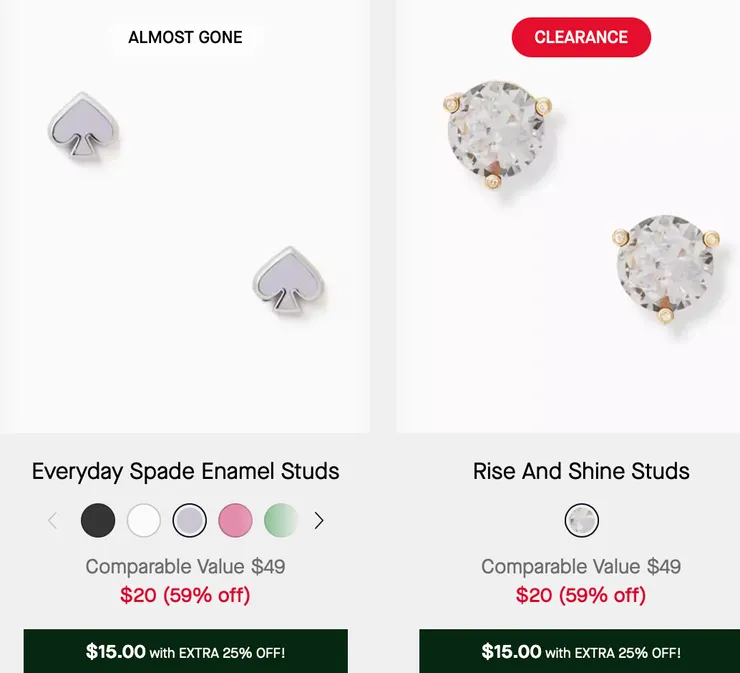Choose the white enamel color swatch

pos(144,520)
